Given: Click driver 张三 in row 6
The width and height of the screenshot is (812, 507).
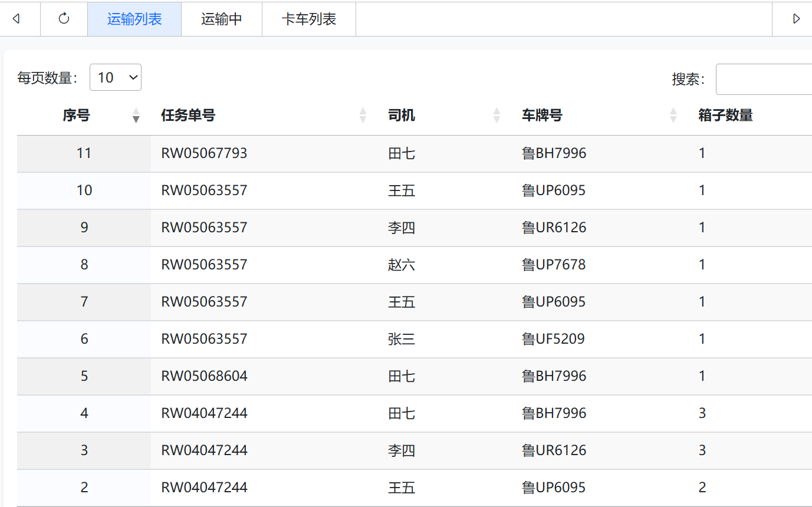Looking at the screenshot, I should (x=402, y=339).
